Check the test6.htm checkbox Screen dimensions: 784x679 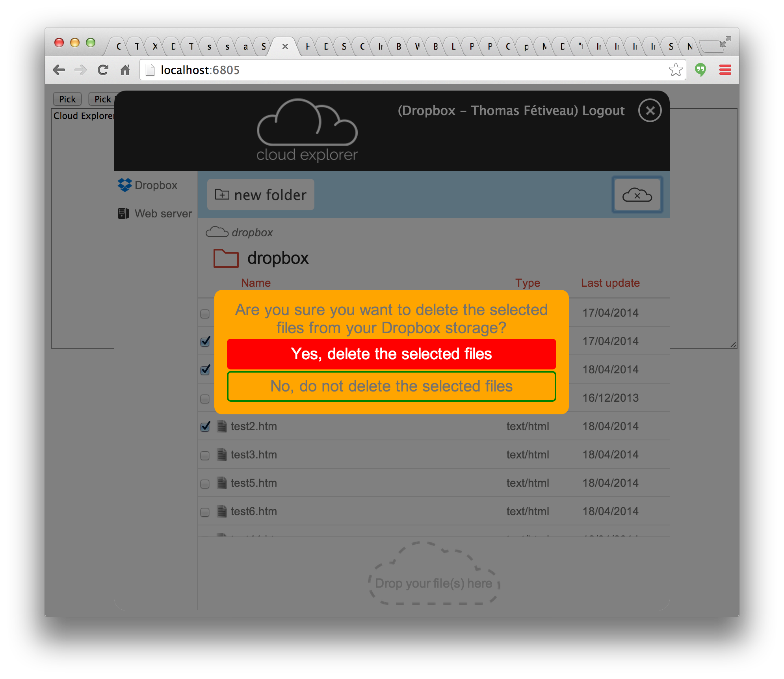click(205, 512)
